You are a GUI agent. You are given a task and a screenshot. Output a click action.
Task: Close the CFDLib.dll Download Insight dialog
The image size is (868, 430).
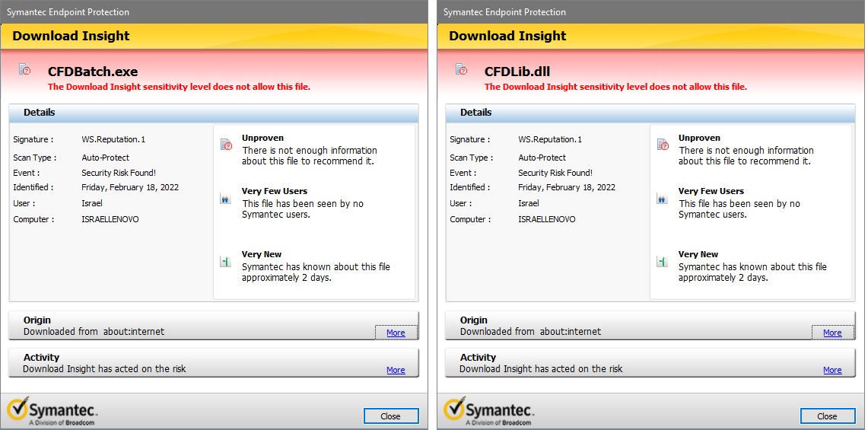tap(828, 416)
